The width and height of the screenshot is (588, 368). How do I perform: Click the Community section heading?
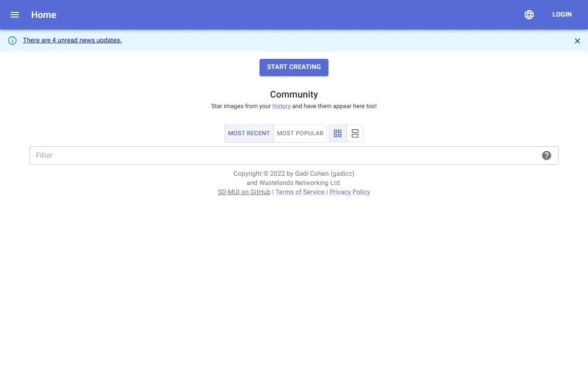pyautogui.click(x=294, y=94)
